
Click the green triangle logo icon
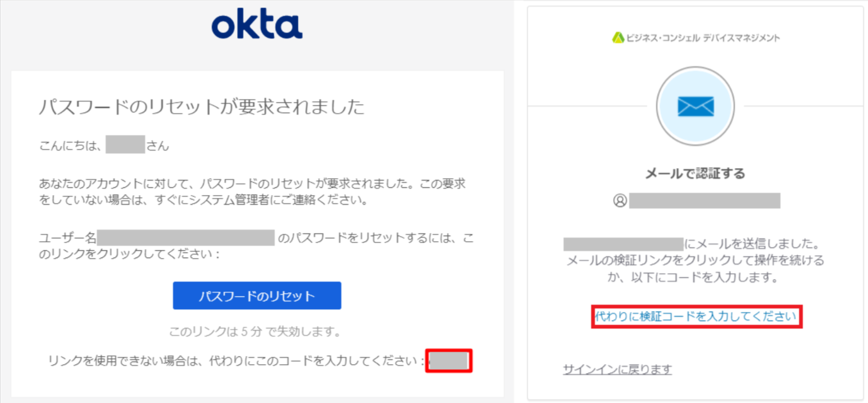[x=618, y=38]
